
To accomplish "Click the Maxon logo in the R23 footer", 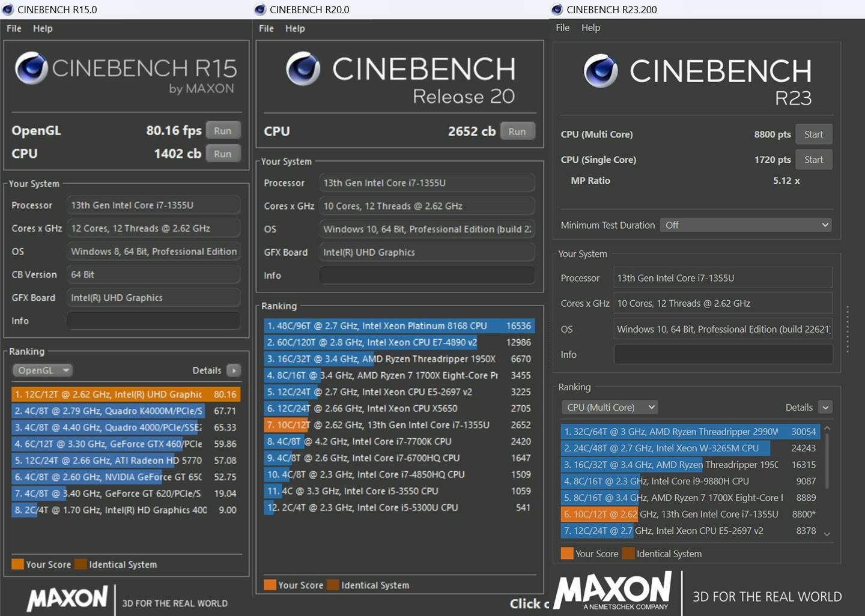I will coord(613,590).
